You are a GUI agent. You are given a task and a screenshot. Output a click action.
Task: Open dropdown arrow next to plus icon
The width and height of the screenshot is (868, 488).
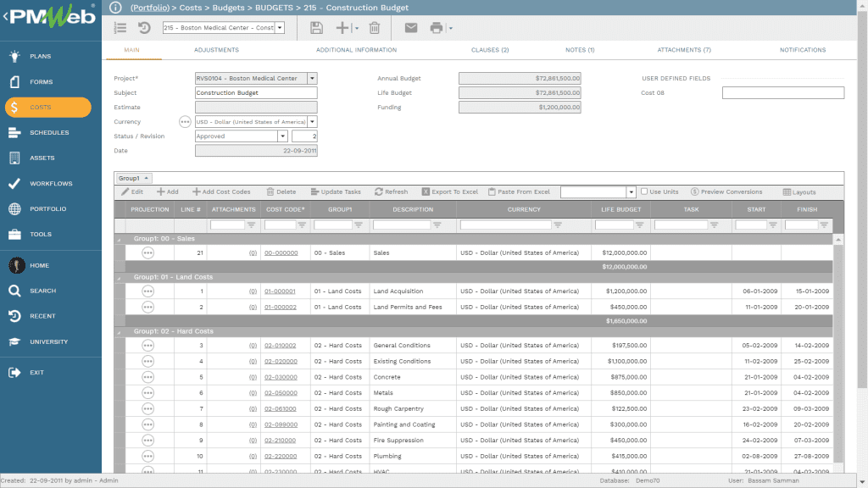tap(357, 28)
